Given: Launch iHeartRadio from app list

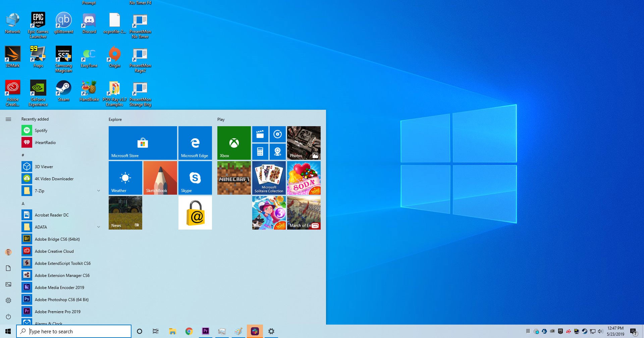Looking at the screenshot, I should pyautogui.click(x=61, y=142).
